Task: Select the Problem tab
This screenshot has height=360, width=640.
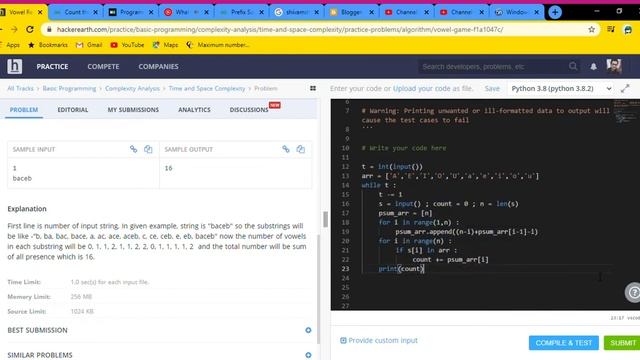Action: [24, 110]
